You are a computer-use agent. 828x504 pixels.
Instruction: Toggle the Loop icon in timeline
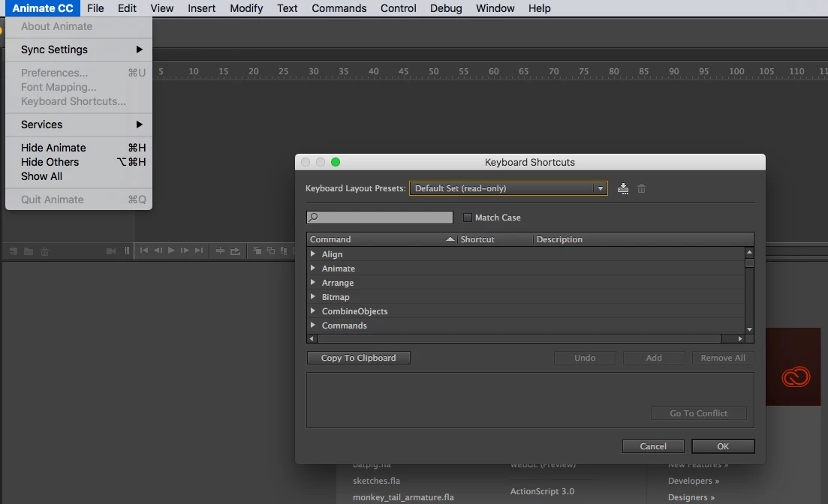[235, 250]
